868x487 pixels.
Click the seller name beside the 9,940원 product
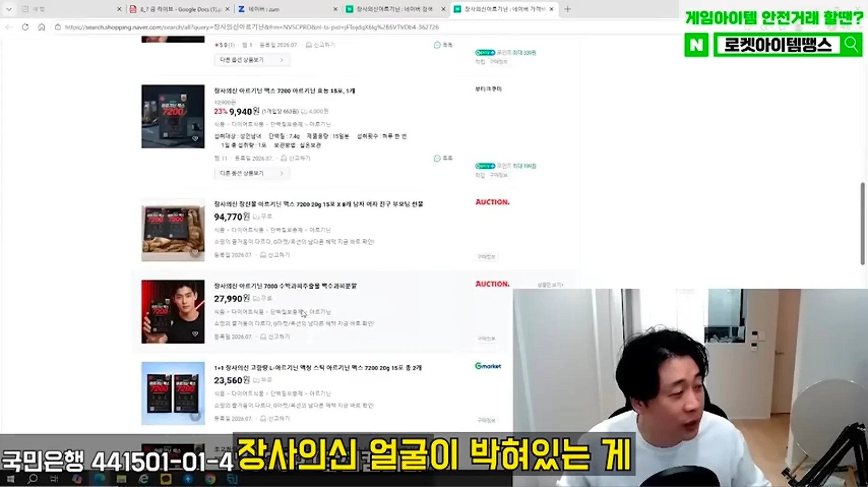point(488,89)
